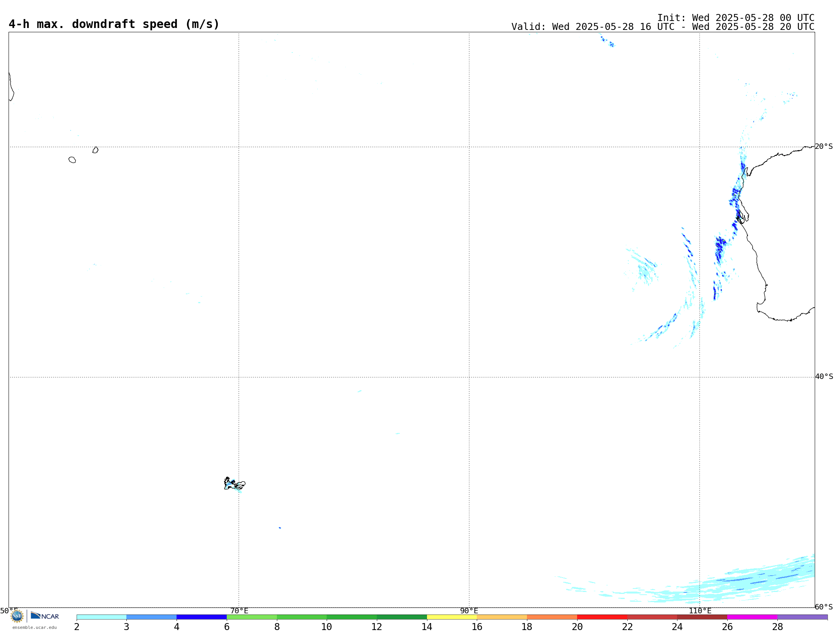The height and width of the screenshot is (632, 840).
Task: Click the light green 6-8 colorbar segment
Action: point(252,617)
